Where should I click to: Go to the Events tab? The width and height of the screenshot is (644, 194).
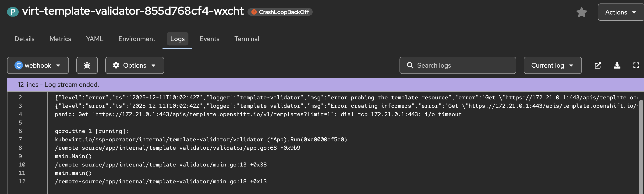tap(209, 39)
